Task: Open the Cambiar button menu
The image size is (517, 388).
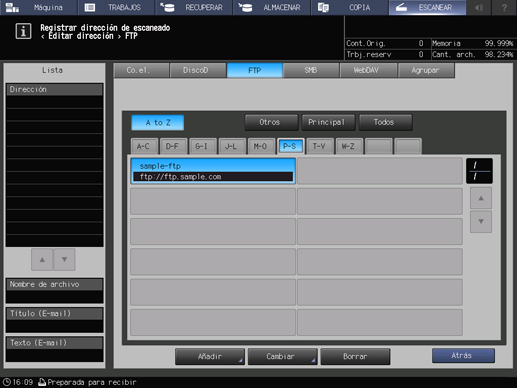Action: (x=282, y=356)
